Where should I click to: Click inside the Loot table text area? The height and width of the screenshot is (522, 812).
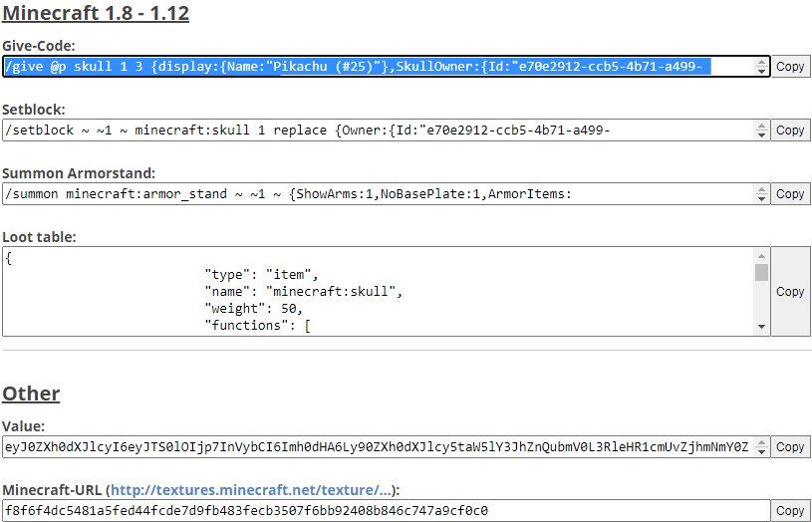pos(379,291)
